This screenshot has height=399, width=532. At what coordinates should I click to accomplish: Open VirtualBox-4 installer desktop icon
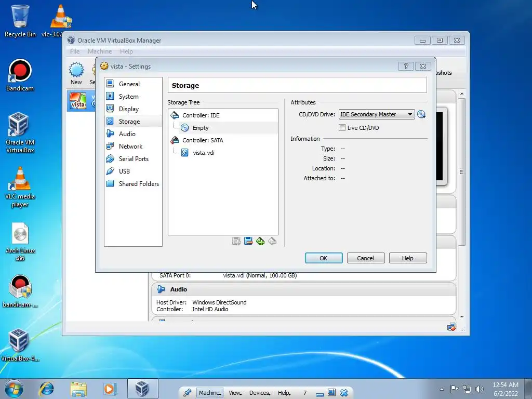(20, 345)
